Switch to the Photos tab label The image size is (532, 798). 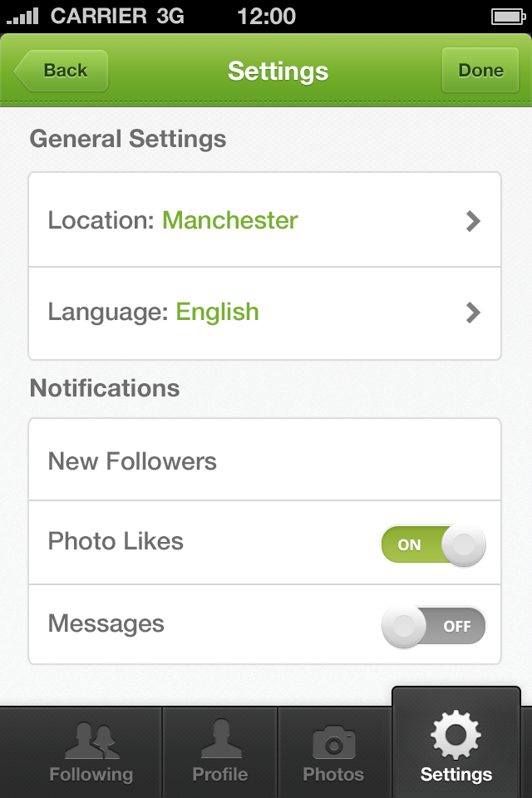tap(333, 775)
